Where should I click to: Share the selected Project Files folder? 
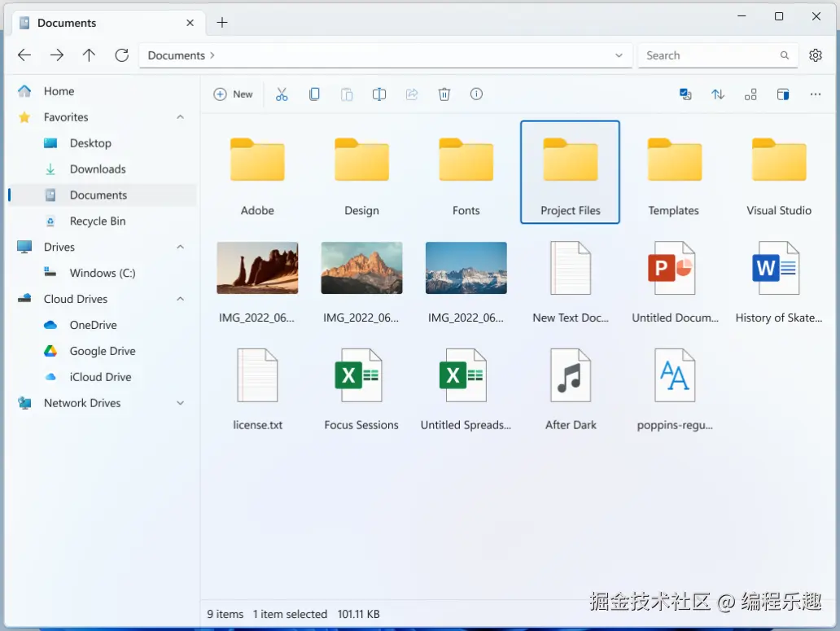tap(412, 94)
